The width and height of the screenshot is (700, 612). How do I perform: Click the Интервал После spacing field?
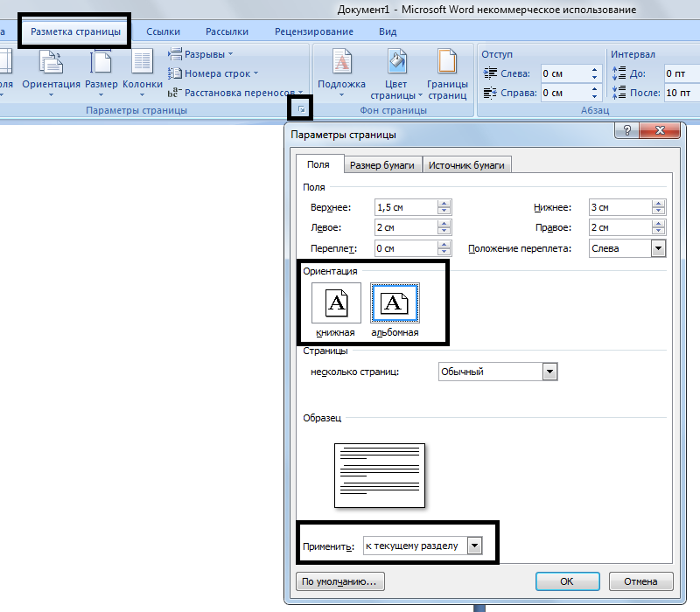[x=682, y=93]
